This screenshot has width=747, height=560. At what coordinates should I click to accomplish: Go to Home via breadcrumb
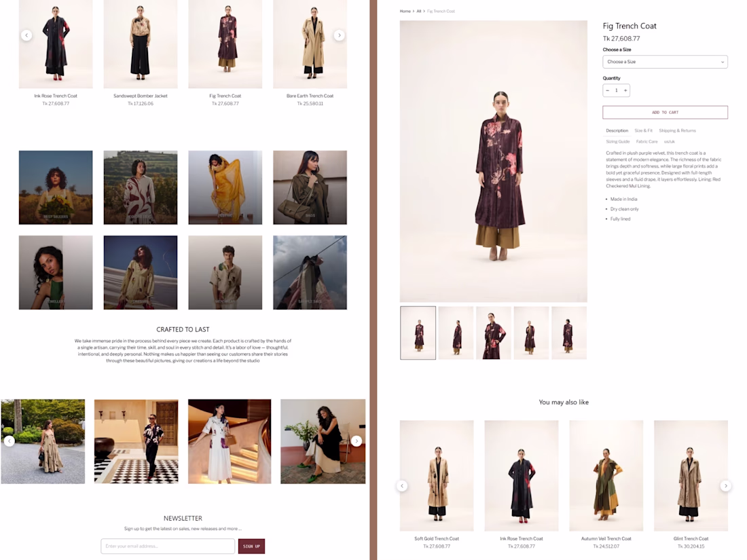pyautogui.click(x=405, y=11)
